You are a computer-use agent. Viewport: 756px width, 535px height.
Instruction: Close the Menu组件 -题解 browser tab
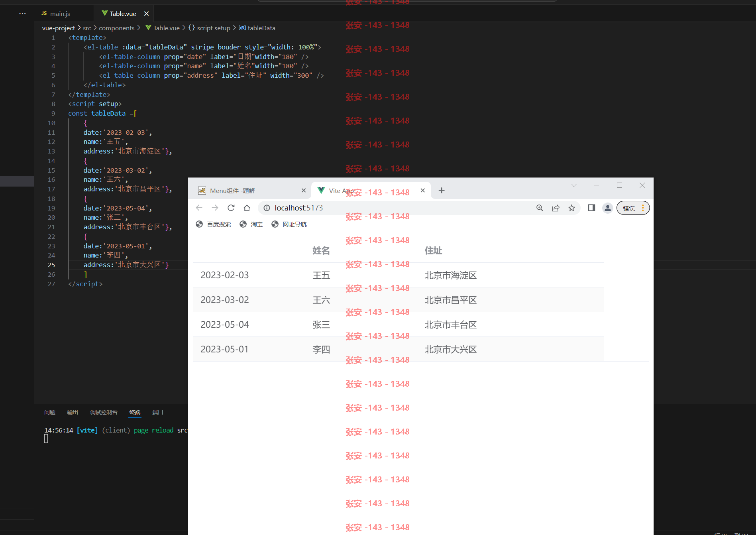304,191
